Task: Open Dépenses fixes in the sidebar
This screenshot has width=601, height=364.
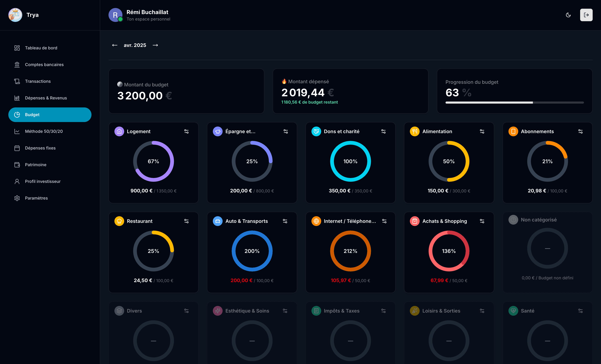Action: [x=50, y=148]
